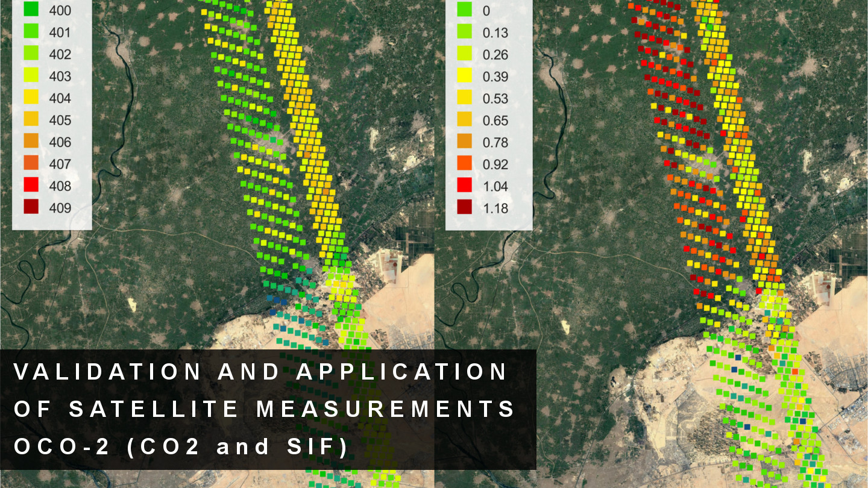Click the title line "OCO-2 (CO2 and SIF)"
868x488 pixels.
click(x=181, y=447)
